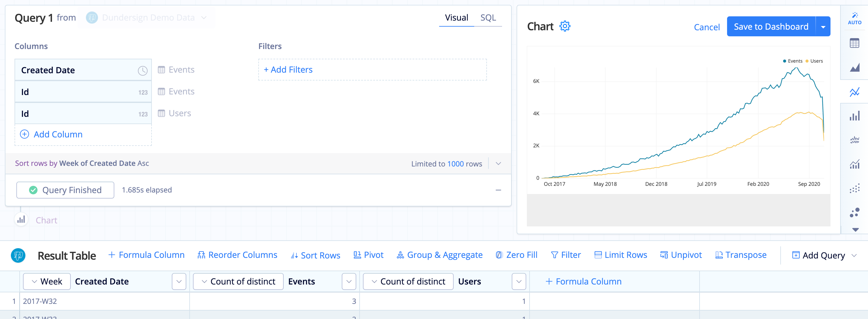
Task: Click 123 type icon on Events Id column
Action: click(143, 92)
